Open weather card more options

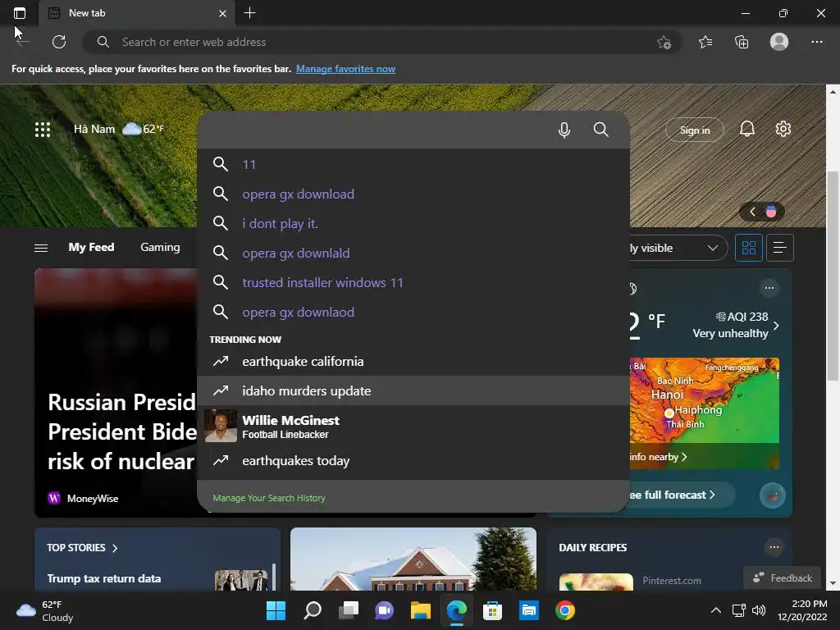click(769, 288)
